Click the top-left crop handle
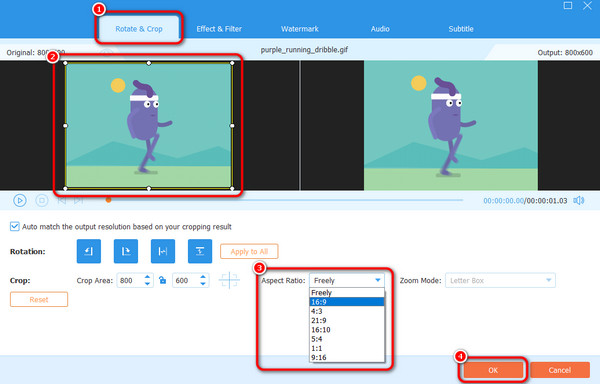 click(65, 63)
